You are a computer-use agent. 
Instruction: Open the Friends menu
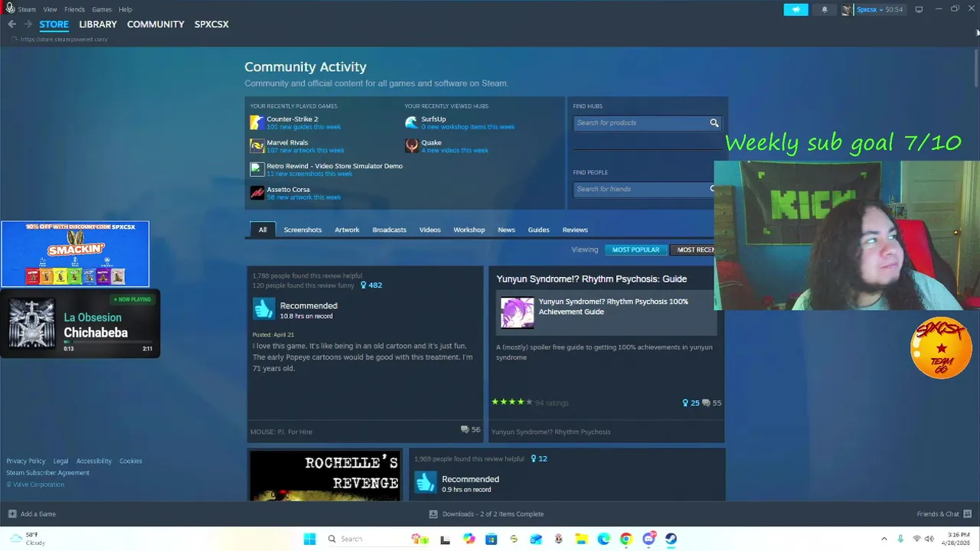coord(74,9)
